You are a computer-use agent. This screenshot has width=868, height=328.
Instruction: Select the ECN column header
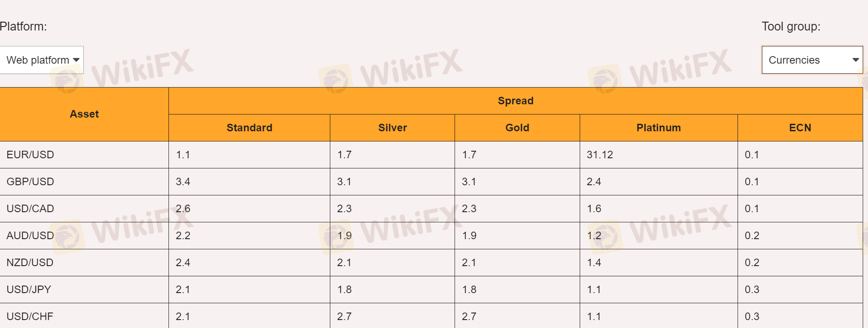800,128
